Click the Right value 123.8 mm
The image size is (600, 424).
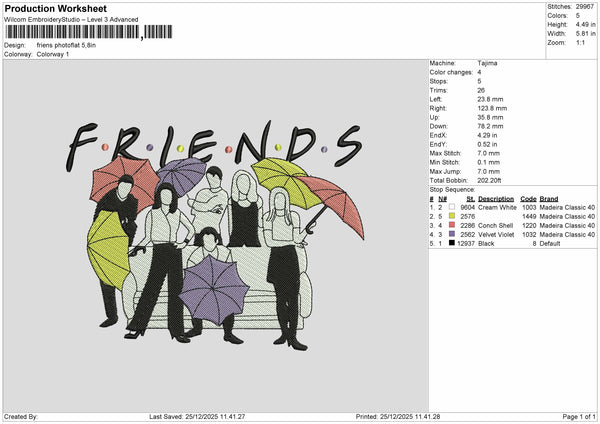click(x=492, y=108)
